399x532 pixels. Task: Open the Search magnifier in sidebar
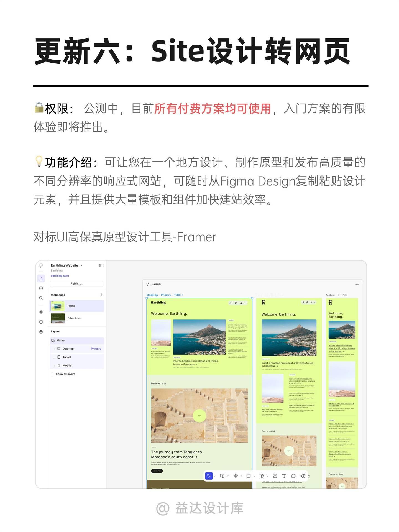[x=41, y=298]
